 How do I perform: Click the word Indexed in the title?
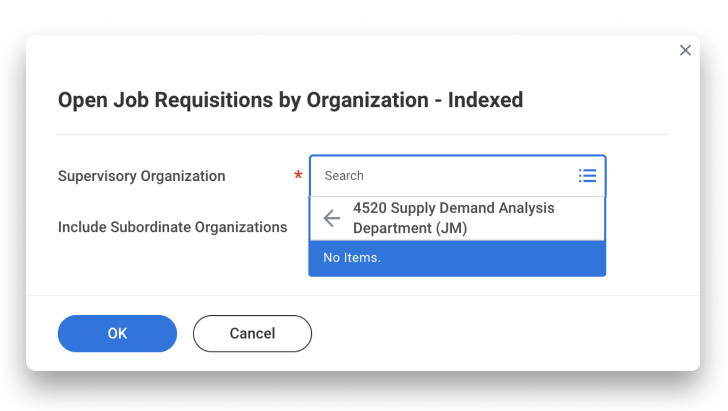click(485, 100)
